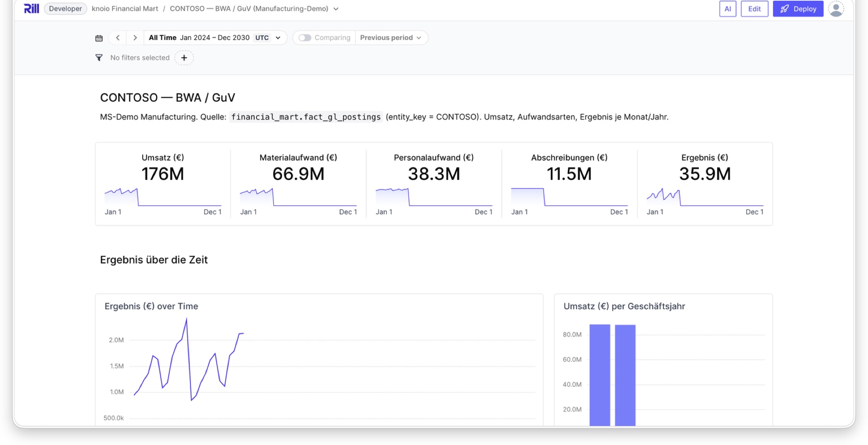Viewport: 868px width, 445px height.
Task: Open the All Time range dropdown
Action: point(215,38)
